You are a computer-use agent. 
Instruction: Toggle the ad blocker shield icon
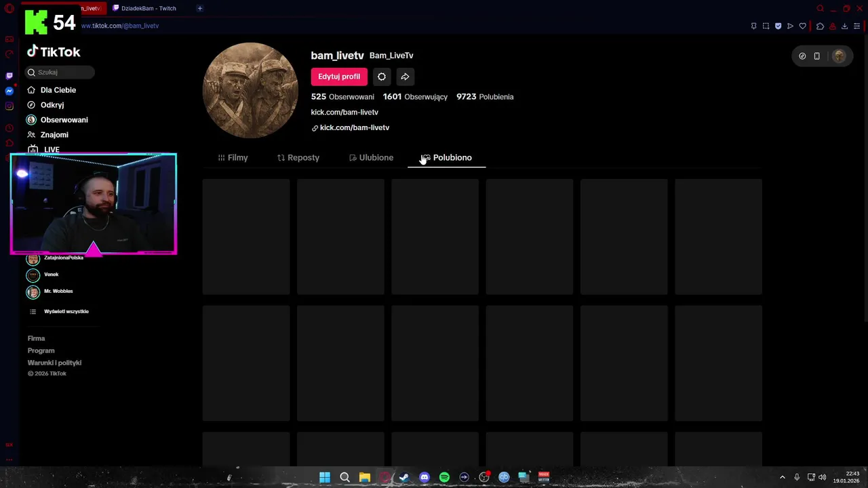point(778,26)
